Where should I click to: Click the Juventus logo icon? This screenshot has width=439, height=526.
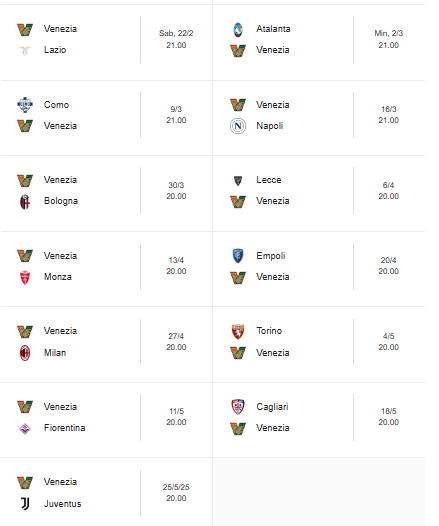point(25,504)
